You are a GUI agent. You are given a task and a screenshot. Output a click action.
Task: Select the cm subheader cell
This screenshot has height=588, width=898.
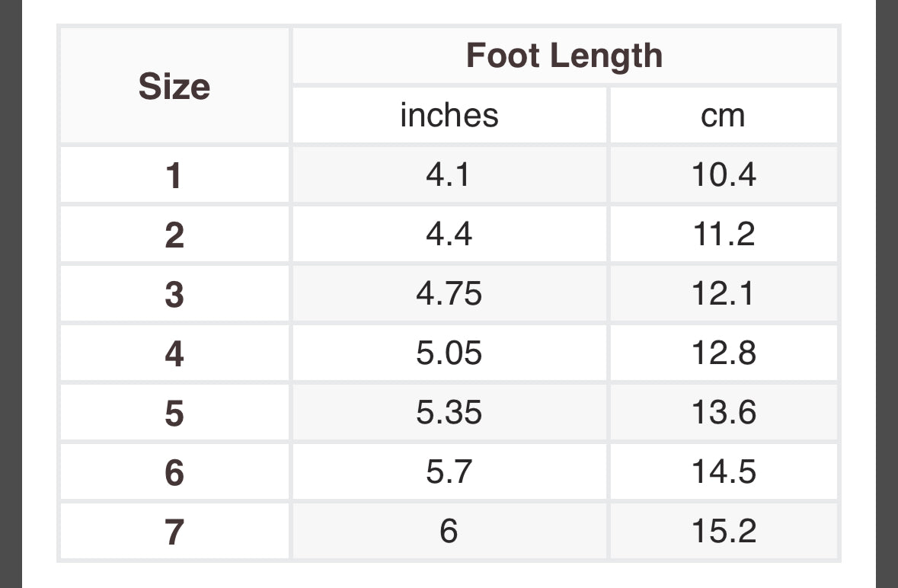724,115
